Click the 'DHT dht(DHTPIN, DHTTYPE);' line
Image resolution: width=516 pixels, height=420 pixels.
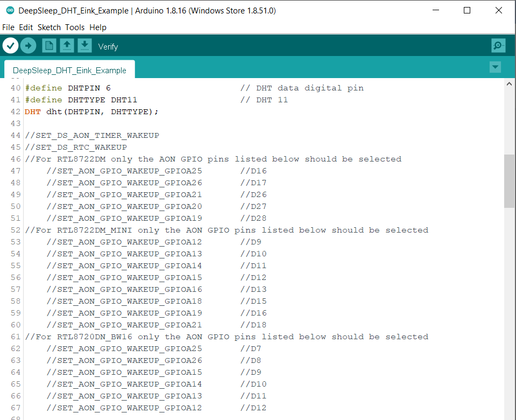[91, 111]
